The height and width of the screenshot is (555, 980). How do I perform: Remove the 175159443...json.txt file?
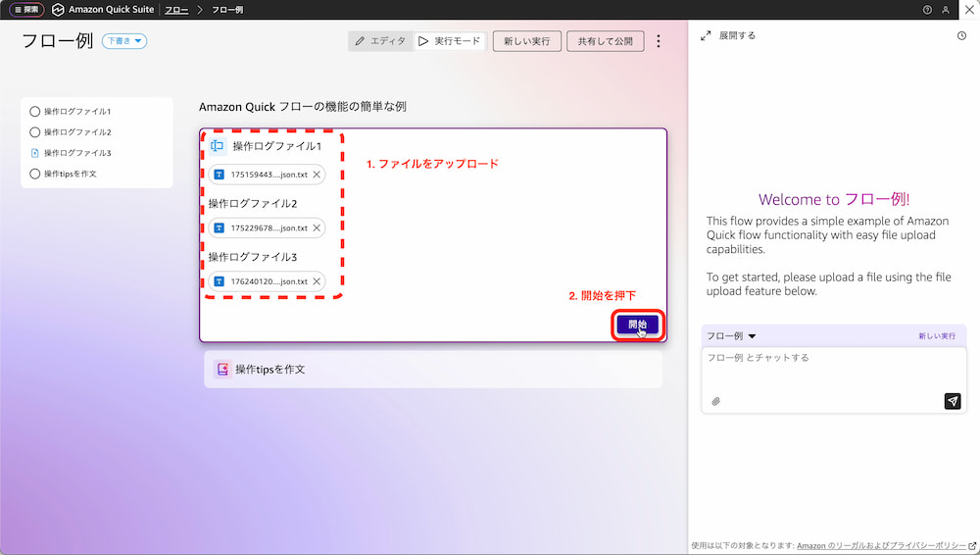tap(317, 175)
